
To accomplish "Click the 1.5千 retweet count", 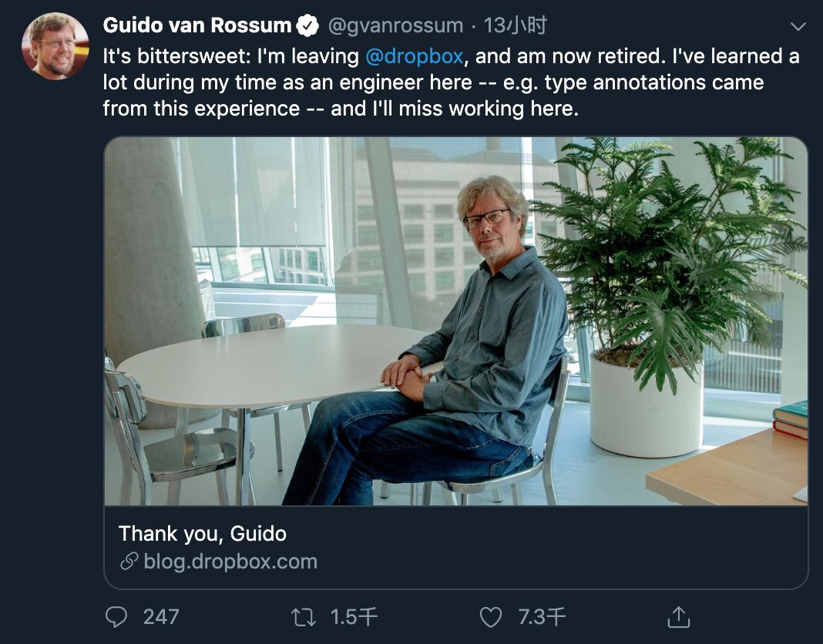I will pos(354,616).
